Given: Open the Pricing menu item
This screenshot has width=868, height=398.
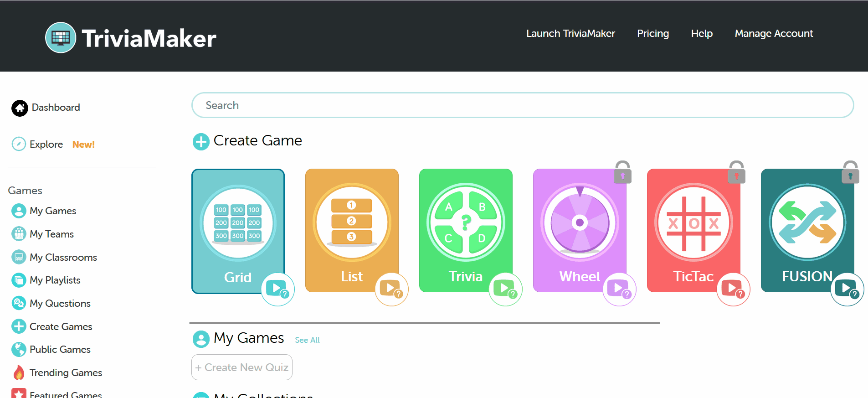Looking at the screenshot, I should pos(652,34).
